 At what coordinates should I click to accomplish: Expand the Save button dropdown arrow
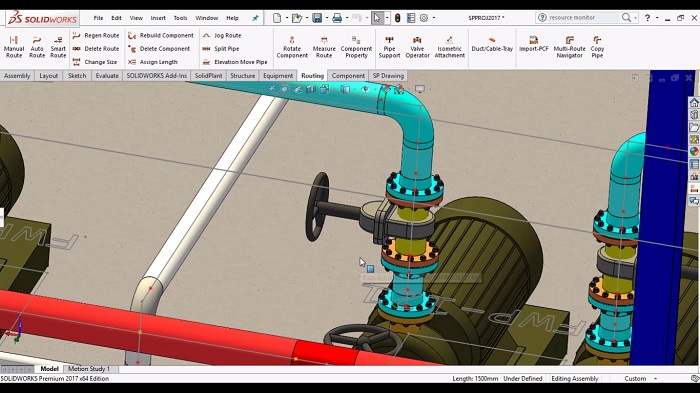tap(326, 18)
